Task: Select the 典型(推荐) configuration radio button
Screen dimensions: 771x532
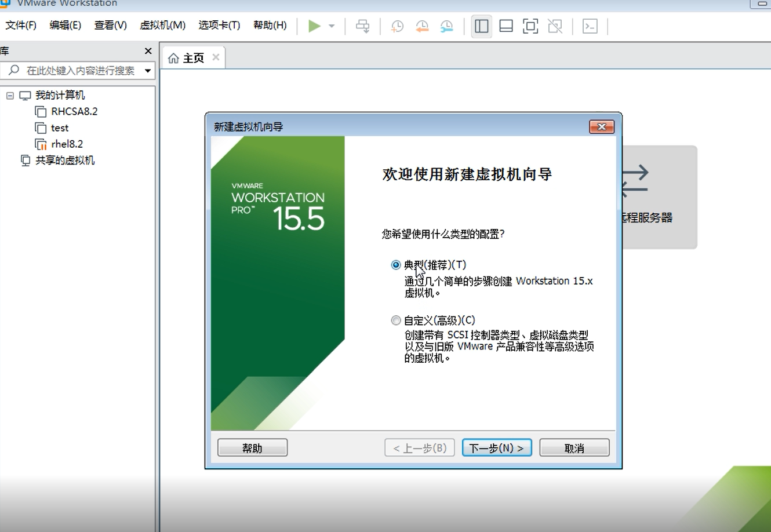Action: (396, 264)
